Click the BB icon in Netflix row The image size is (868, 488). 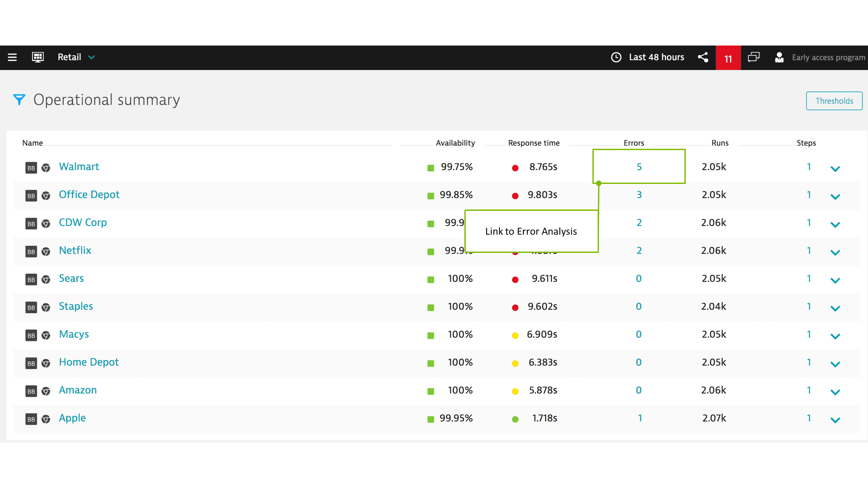31,252
